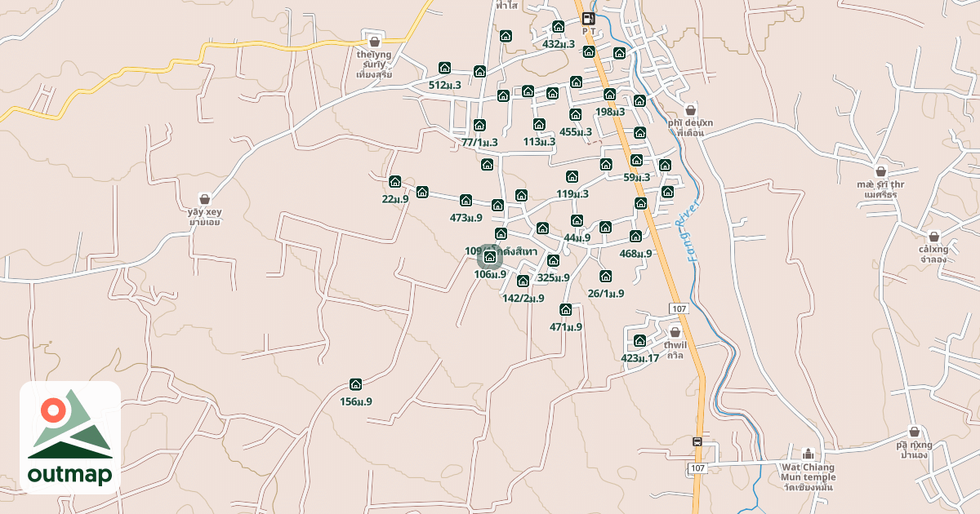Select the yāy xey shop icon
The width and height of the screenshot is (980, 514).
coord(205,199)
